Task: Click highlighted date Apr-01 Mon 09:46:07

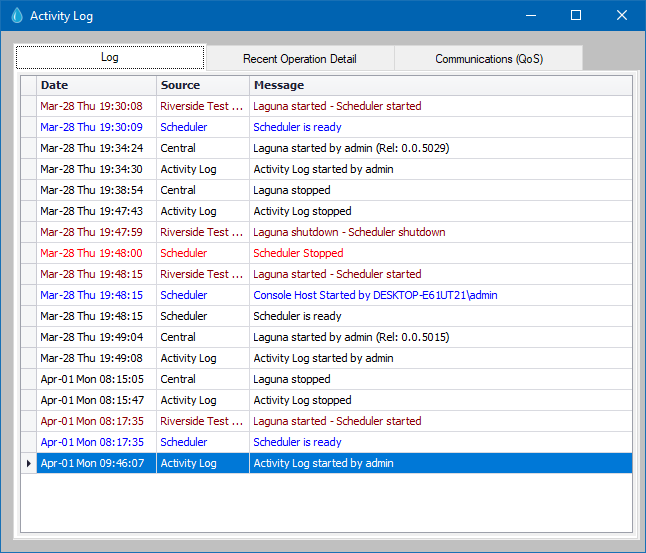Action: pos(96,463)
